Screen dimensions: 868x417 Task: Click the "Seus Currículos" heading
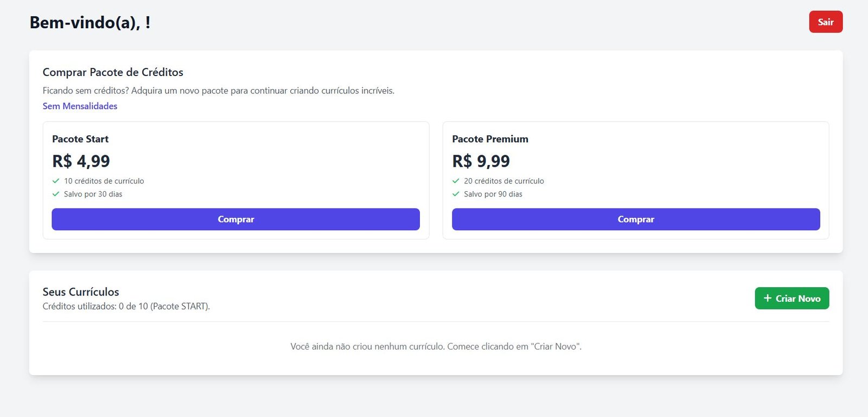point(81,292)
